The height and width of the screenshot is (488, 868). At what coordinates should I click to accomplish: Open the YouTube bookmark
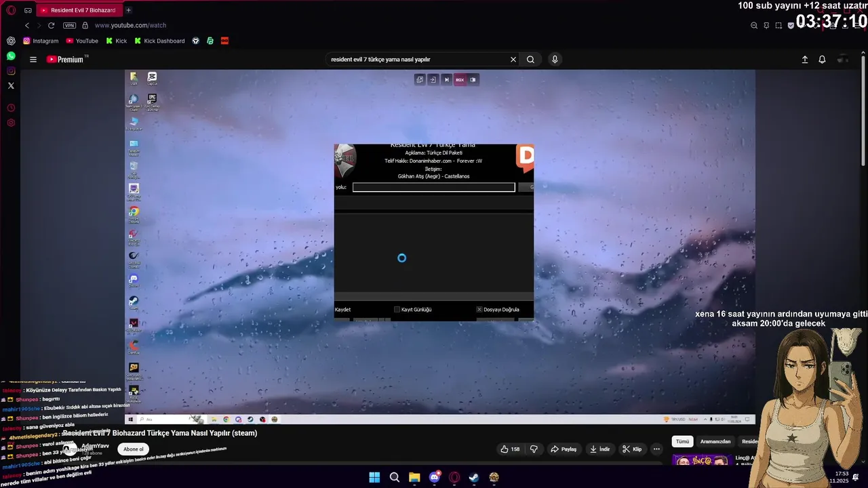click(82, 41)
